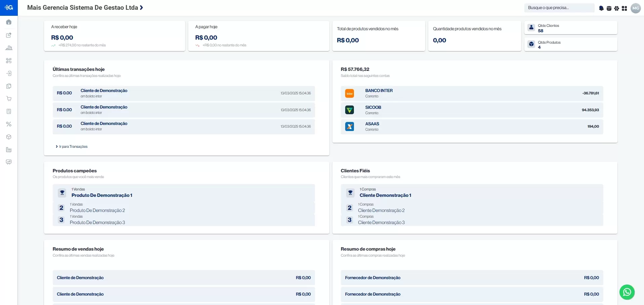Click the settings gear icon
The height and width of the screenshot is (305, 644).
tap(617, 8)
